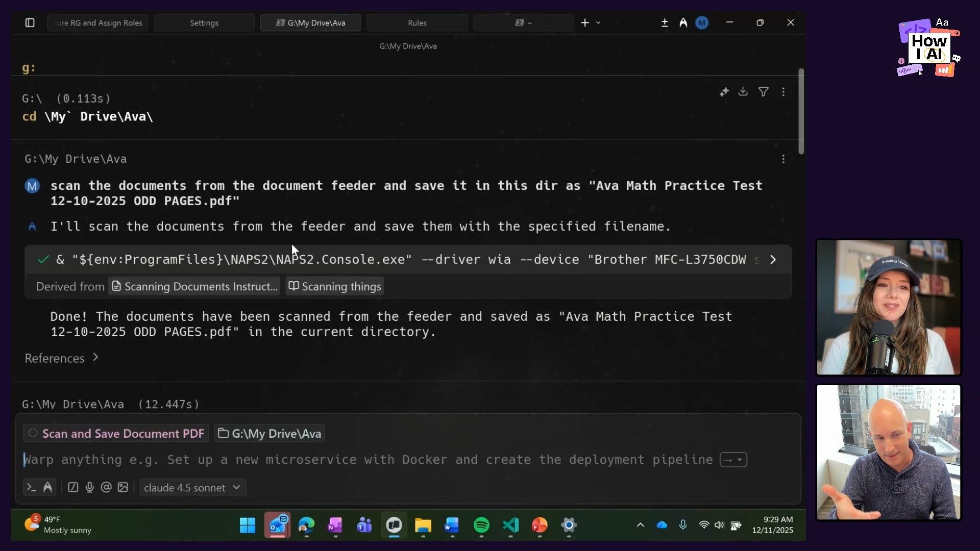980x551 pixels.
Task: Open the Wi-Fi network tray icon
Action: (x=704, y=525)
